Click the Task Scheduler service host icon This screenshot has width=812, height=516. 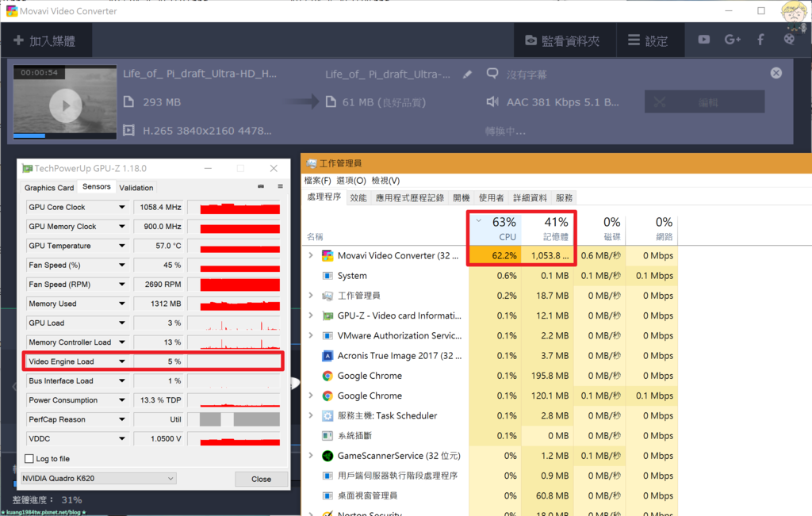pos(327,415)
